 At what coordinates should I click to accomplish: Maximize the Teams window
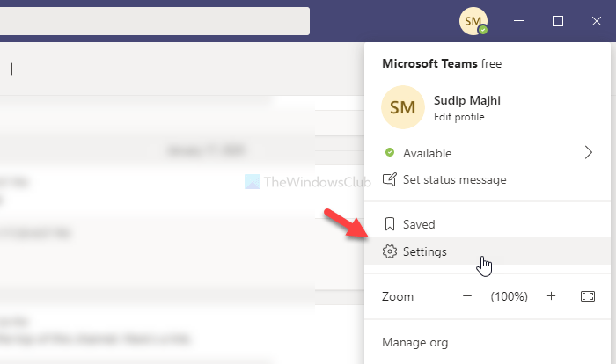coord(558,21)
